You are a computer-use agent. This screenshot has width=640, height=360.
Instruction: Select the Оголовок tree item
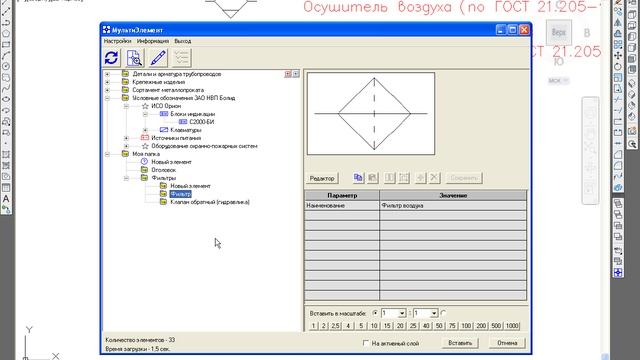(x=164, y=170)
